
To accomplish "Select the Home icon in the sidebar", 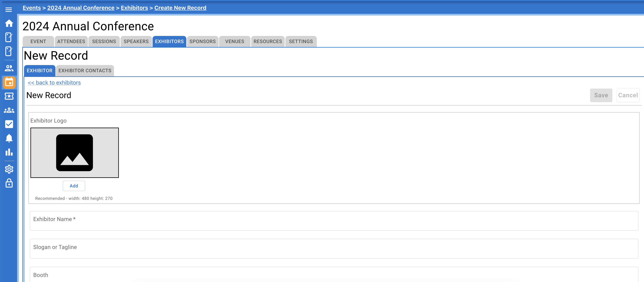I will pyautogui.click(x=9, y=23).
